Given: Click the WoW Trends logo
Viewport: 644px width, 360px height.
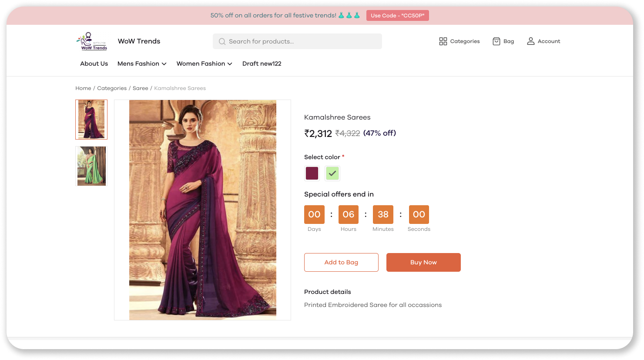Looking at the screenshot, I should [91, 41].
